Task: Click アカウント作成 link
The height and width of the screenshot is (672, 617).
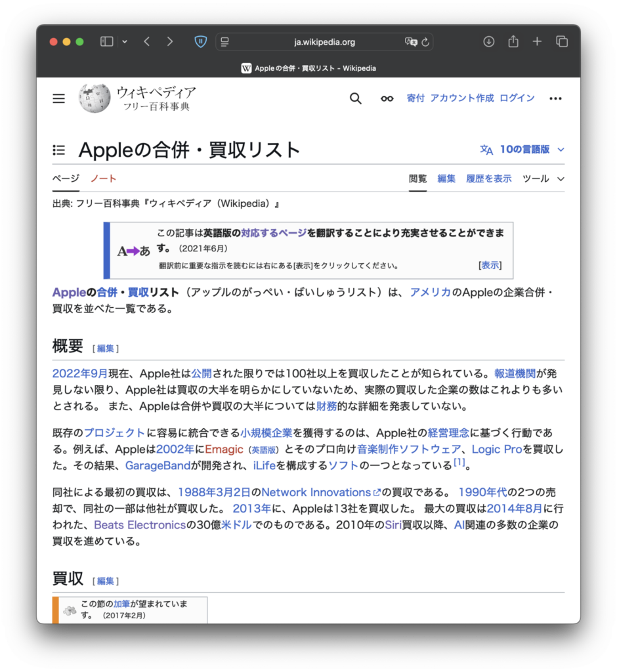Action: click(462, 98)
